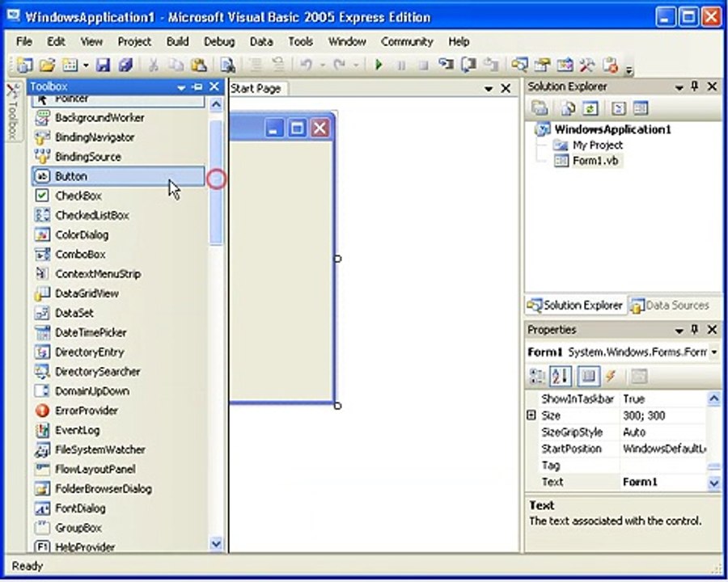Viewport: 728px width, 582px height.
Task: Open the Undo history dropdown arrow
Action: tap(322, 65)
